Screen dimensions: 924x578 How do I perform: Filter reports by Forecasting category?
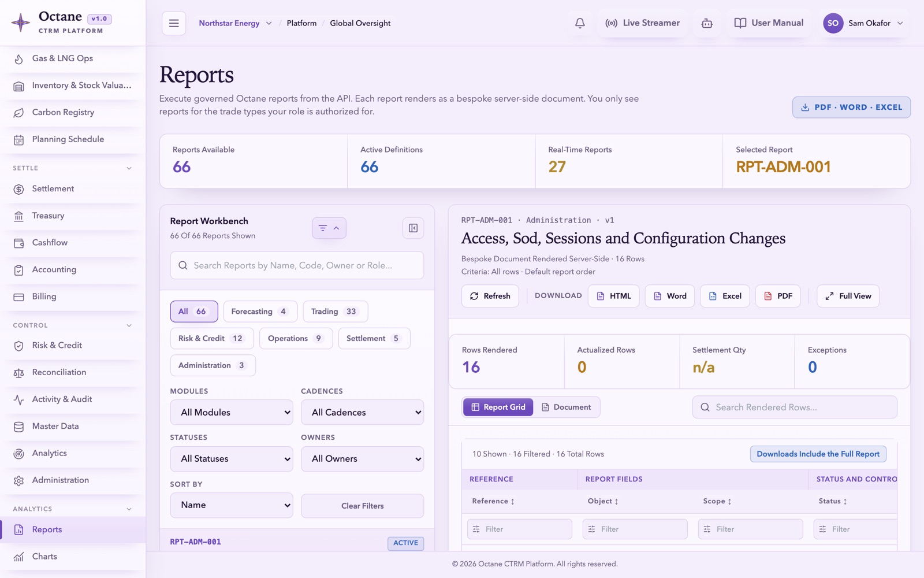point(260,311)
